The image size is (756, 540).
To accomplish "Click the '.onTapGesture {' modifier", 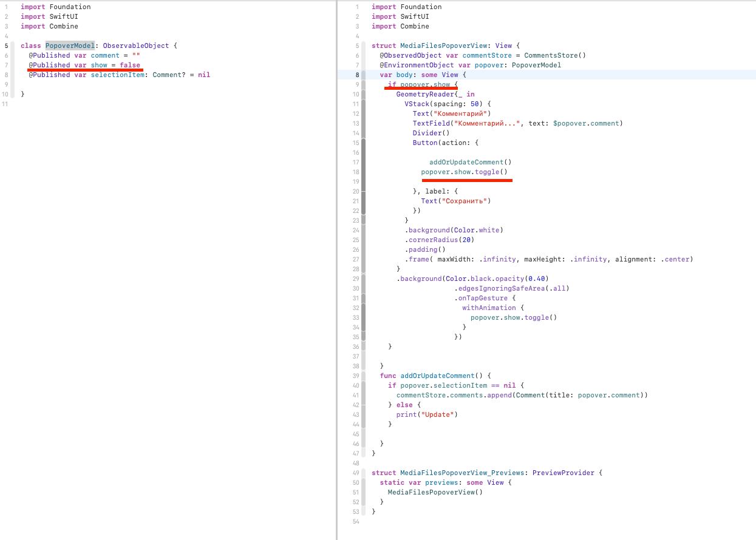I will (485, 298).
